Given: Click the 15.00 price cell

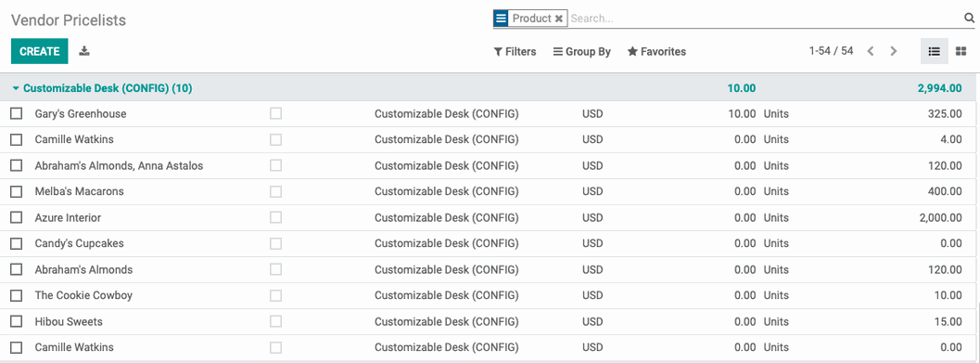Looking at the screenshot, I should coord(948,322).
